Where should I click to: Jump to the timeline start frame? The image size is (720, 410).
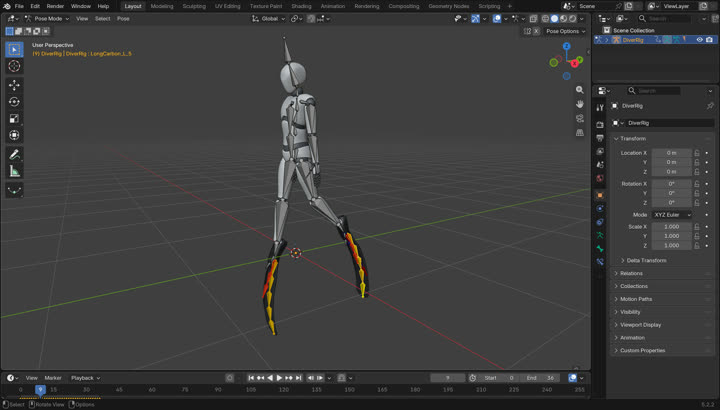pos(251,378)
